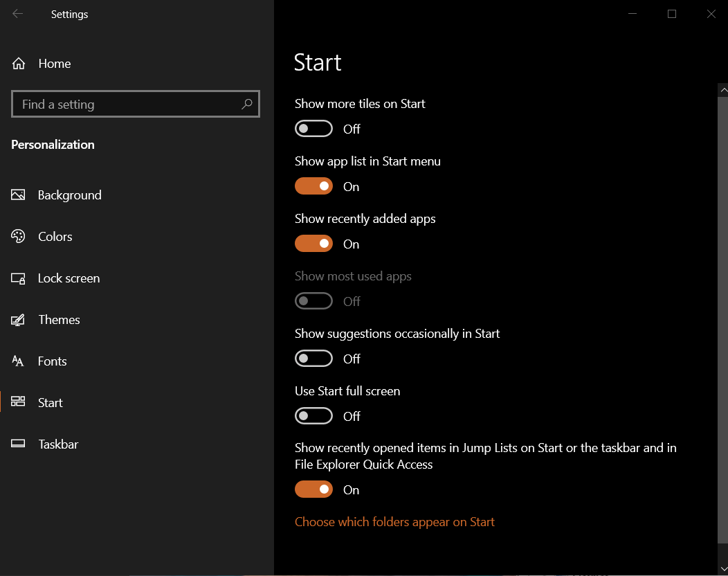This screenshot has height=576, width=728.
Task: Open Choose which folders appear on Start
Action: coord(394,522)
